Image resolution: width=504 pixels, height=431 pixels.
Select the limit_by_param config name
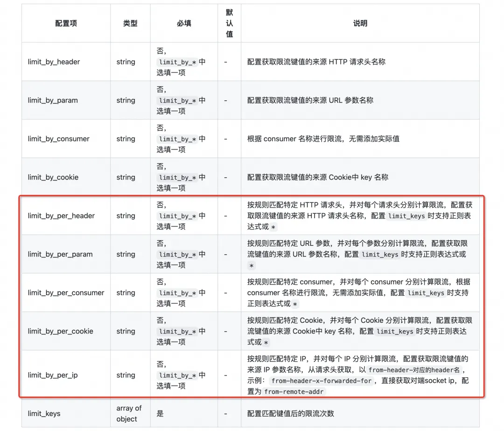click(x=53, y=100)
